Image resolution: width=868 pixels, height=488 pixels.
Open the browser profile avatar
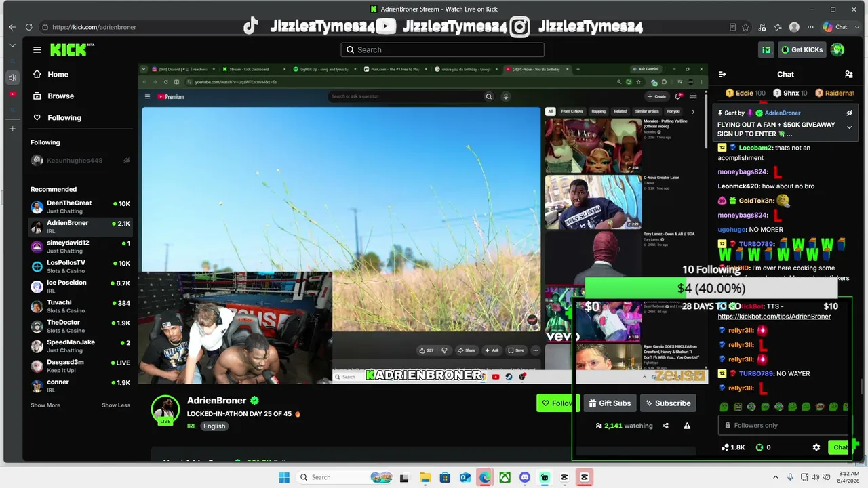[794, 27]
